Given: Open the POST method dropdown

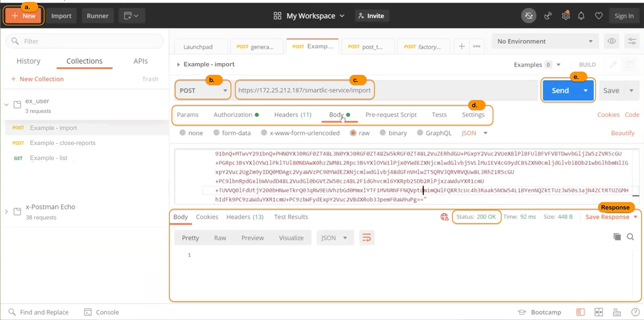Looking at the screenshot, I should [203, 91].
